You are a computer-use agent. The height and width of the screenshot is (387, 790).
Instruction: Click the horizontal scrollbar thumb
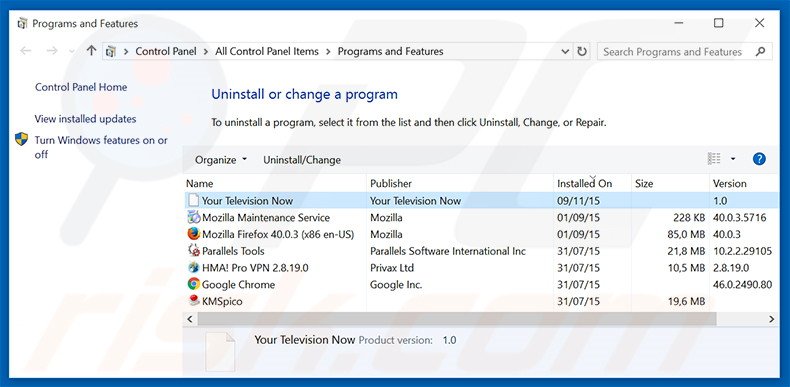click(x=456, y=319)
